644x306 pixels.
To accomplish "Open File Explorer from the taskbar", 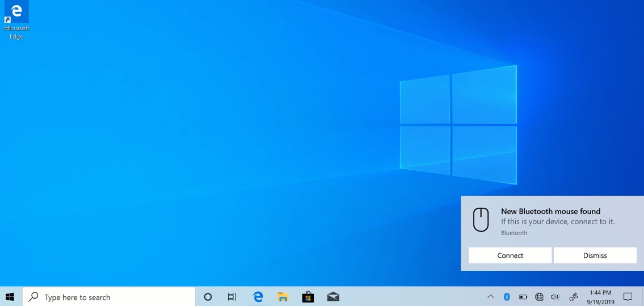I will point(283,296).
